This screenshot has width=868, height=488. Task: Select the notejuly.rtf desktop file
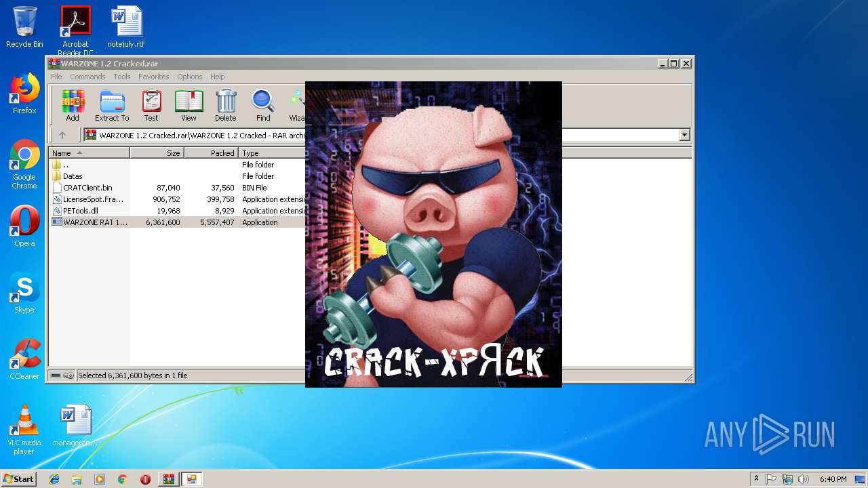(x=126, y=27)
